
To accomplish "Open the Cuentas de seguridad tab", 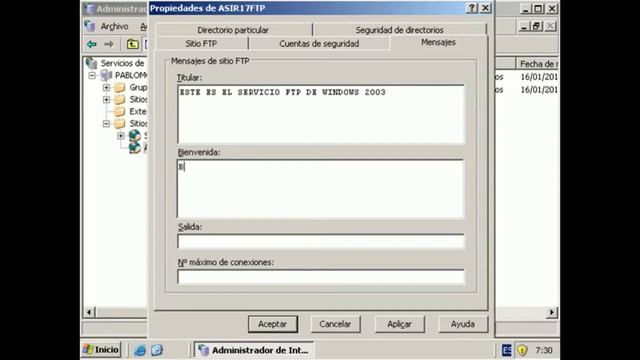I will coord(319,44).
